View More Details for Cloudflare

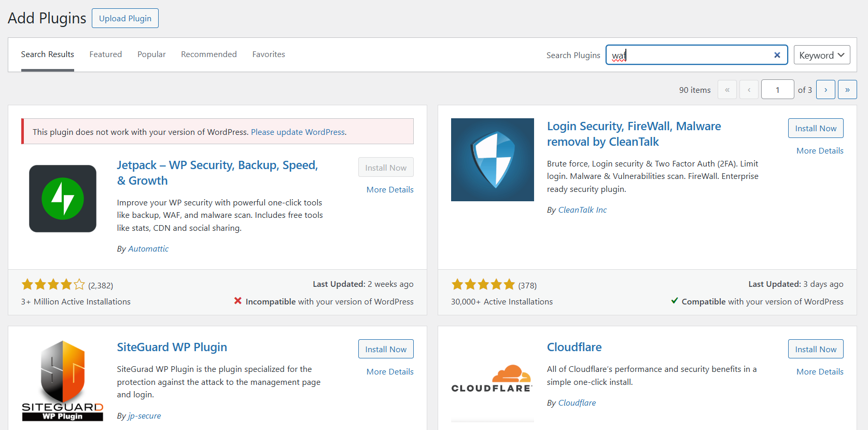820,372
